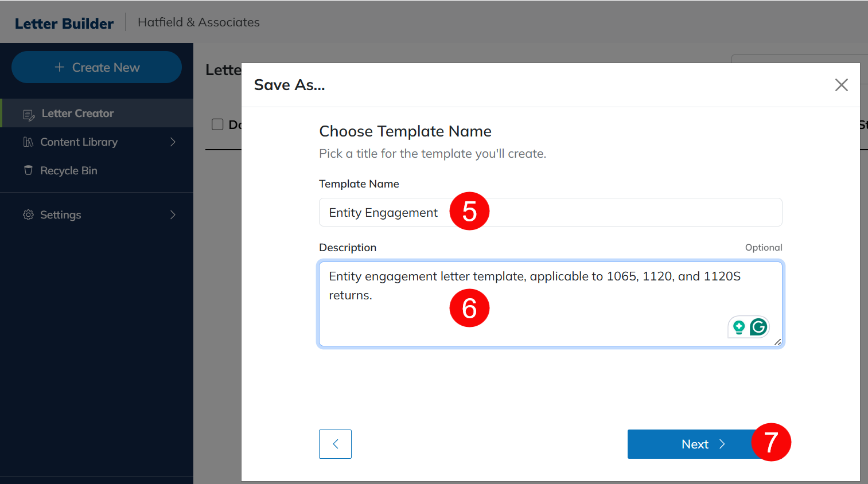Expand the Content Library submenu chevron
The width and height of the screenshot is (868, 484).
click(173, 142)
